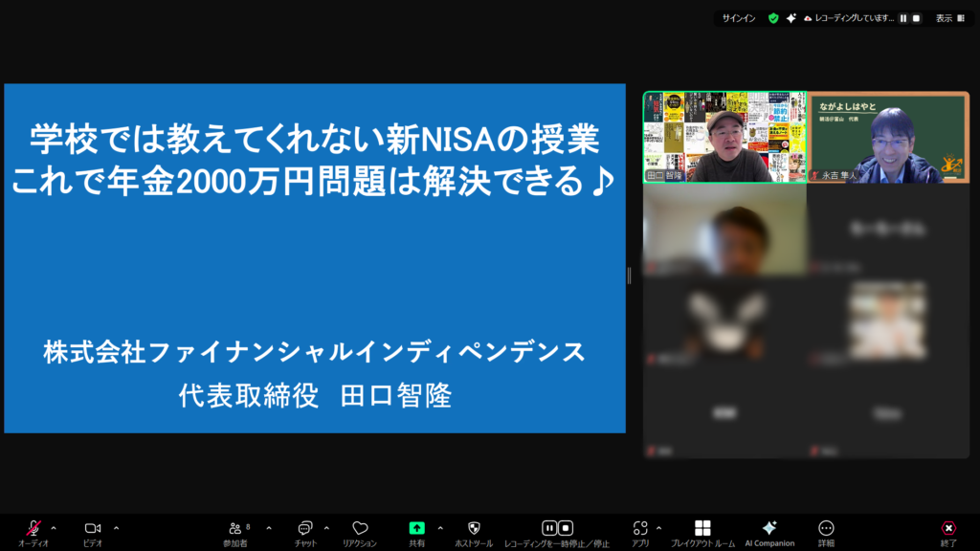Screen dimensions: 980x551
Task: Expand the chat options arrow beside チャット
Action: click(326, 527)
